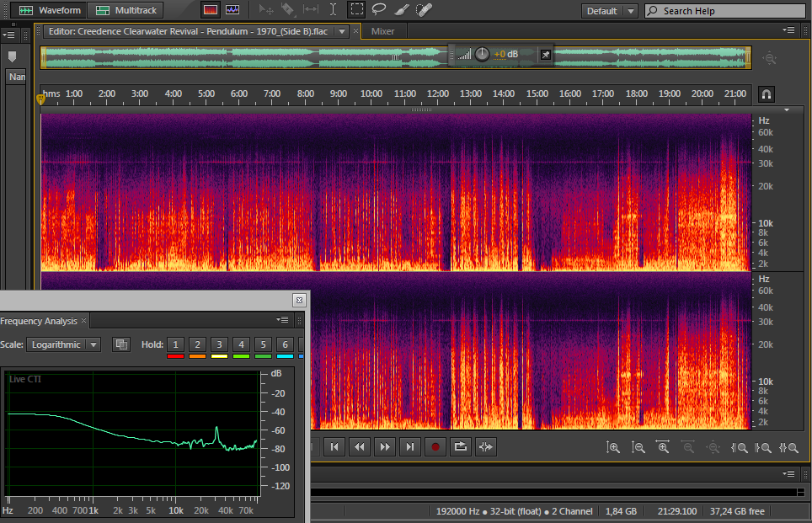
Task: Move playhead to next (go to end)
Action: [x=409, y=447]
